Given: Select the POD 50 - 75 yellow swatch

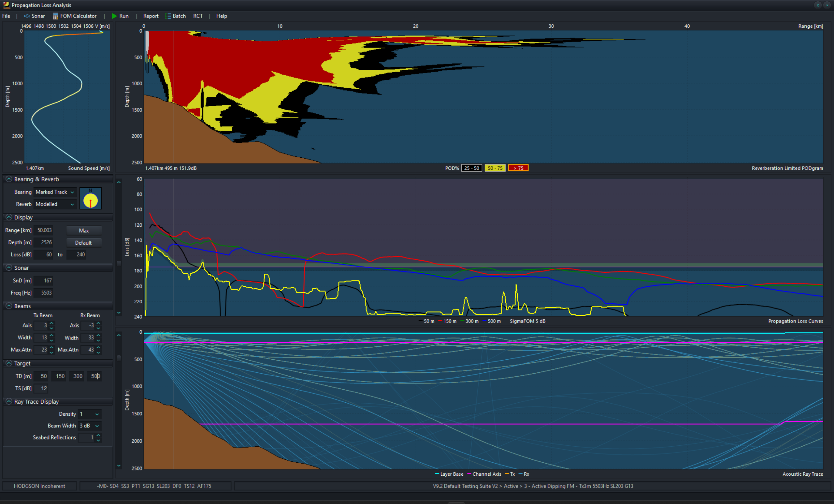Looking at the screenshot, I should (495, 168).
